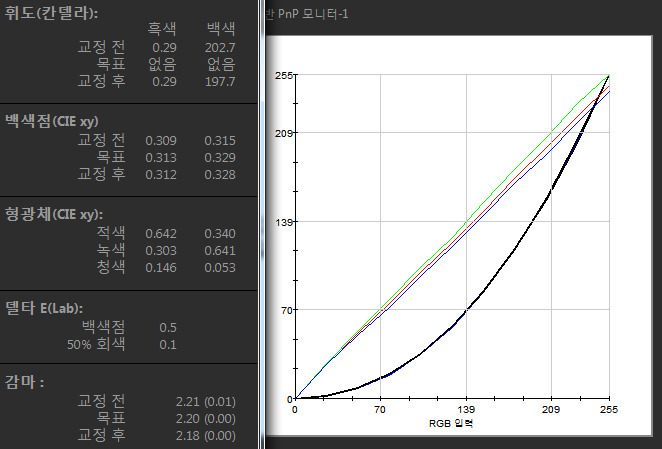Click the 델타 E(Lab) section heading
The height and width of the screenshot is (449, 662).
[x=44, y=308]
